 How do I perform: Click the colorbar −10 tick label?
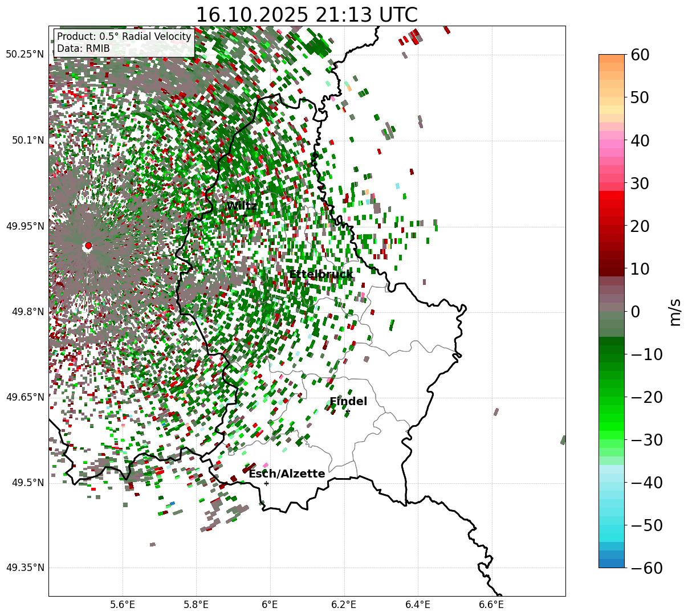pyautogui.click(x=646, y=354)
